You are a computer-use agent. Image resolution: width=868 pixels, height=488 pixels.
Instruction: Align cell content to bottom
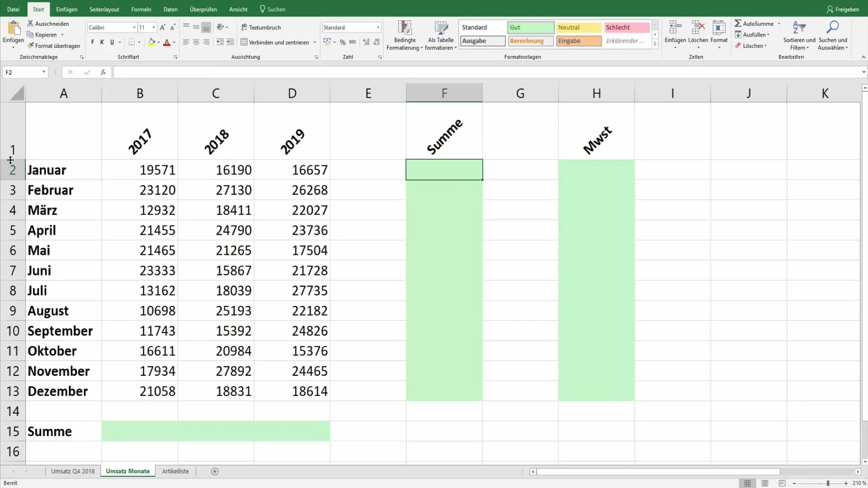(x=206, y=27)
